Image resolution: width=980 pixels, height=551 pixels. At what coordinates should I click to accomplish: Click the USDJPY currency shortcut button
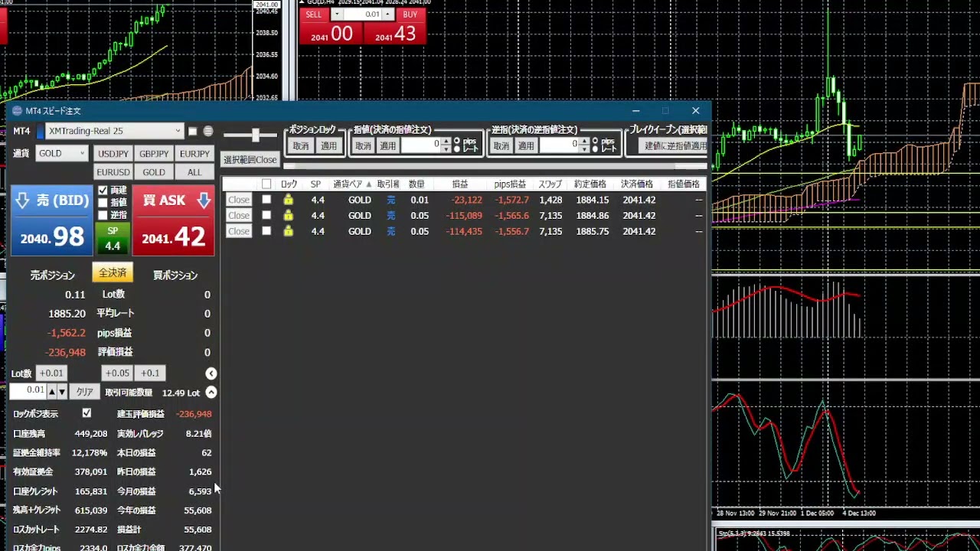tap(113, 154)
